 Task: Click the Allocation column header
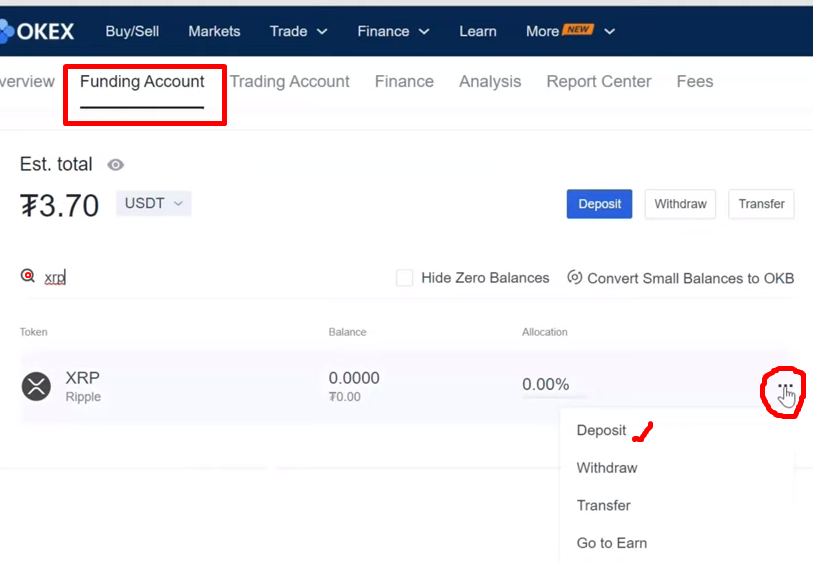544,332
